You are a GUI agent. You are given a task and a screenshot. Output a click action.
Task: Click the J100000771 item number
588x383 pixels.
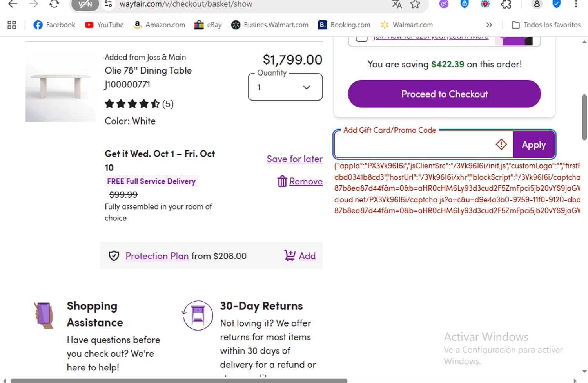[127, 85]
